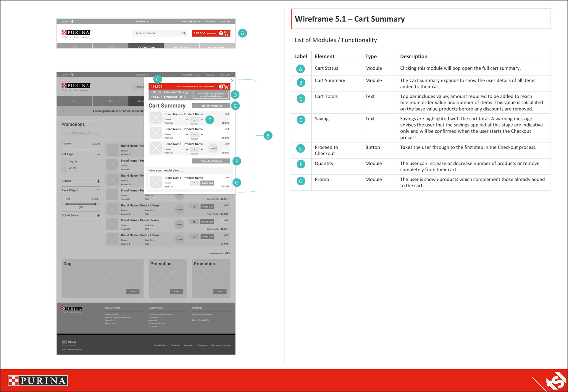568x392 pixels.
Task: Click the +A icon on the dimmed lower page
Action: point(67,75)
